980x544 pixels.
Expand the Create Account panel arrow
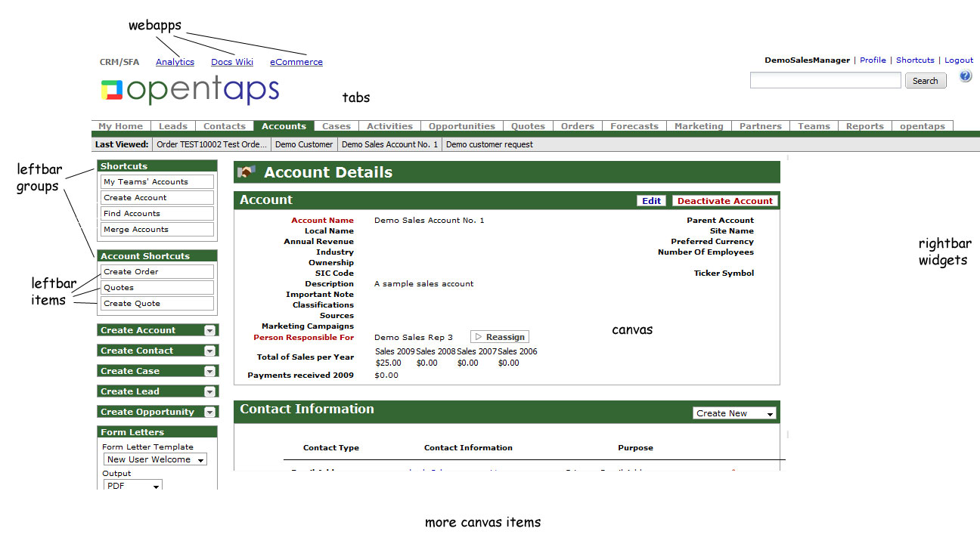point(209,330)
